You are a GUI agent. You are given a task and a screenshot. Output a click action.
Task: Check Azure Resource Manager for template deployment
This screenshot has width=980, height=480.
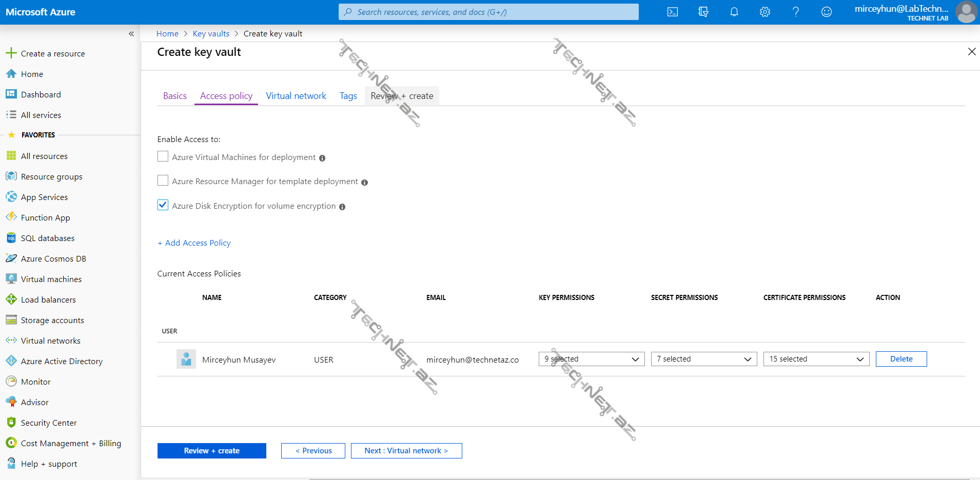tap(163, 181)
